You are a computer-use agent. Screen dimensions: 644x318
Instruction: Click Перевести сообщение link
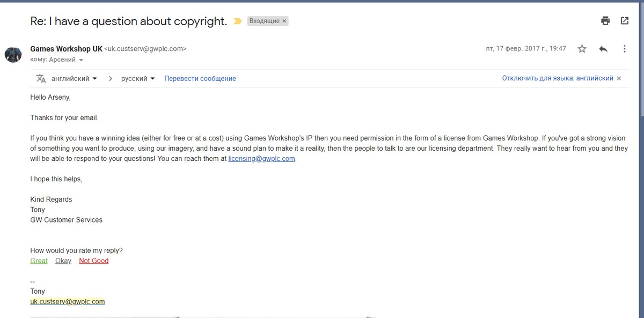(200, 78)
